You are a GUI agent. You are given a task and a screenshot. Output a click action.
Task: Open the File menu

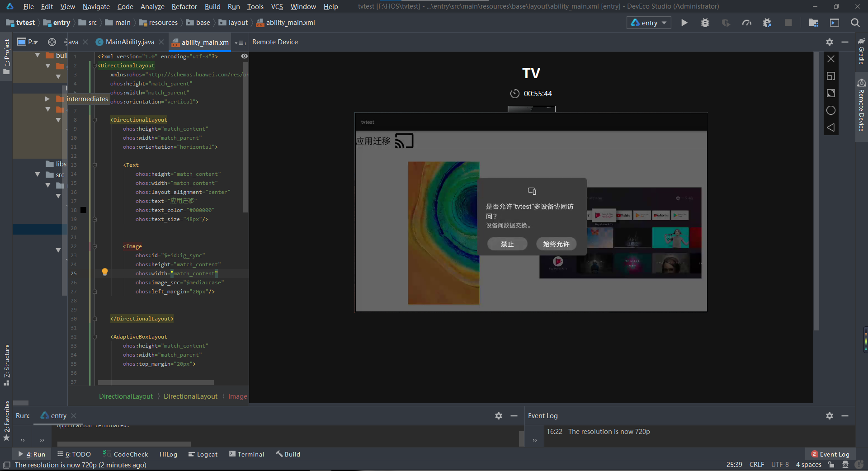(x=28, y=6)
